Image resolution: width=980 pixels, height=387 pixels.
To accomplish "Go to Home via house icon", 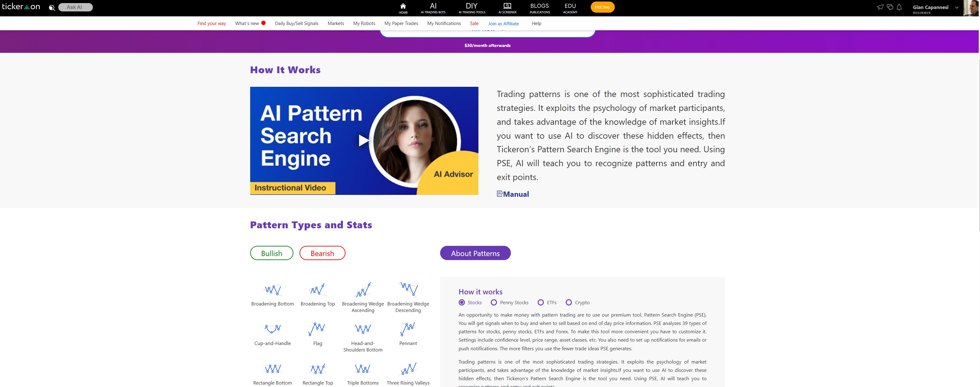I will [403, 8].
